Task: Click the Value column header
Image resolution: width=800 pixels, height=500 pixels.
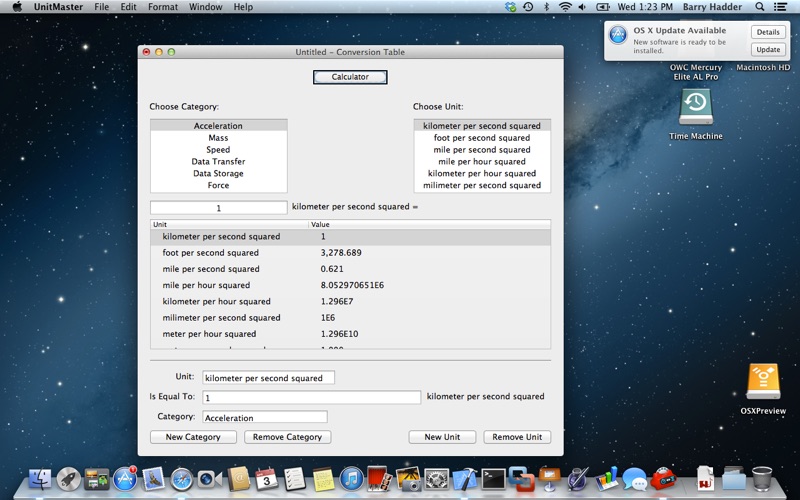Action: [x=430, y=224]
